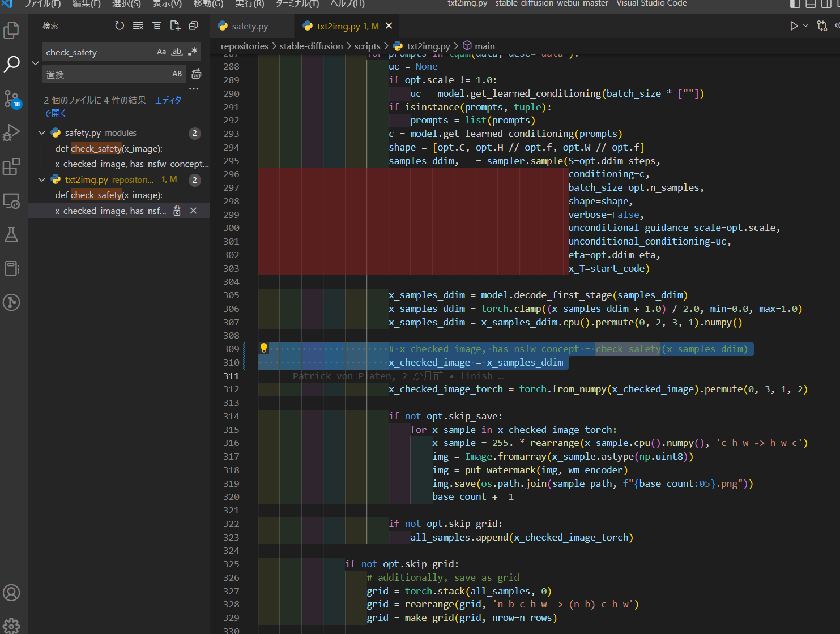Screen dimensions: 840x634
Task: Switch to the safety.py editor tab
Action: (x=249, y=26)
